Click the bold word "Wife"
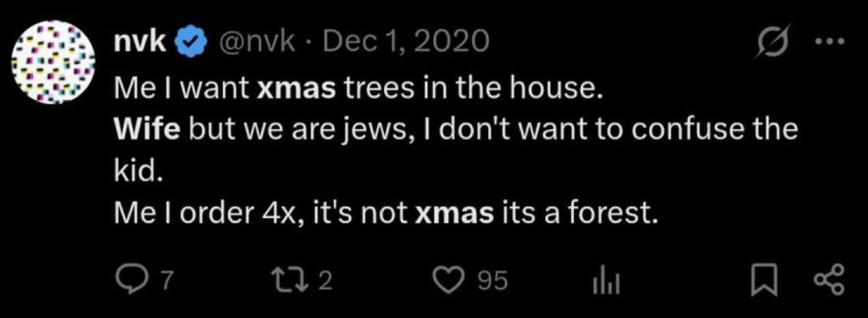 [147, 131]
